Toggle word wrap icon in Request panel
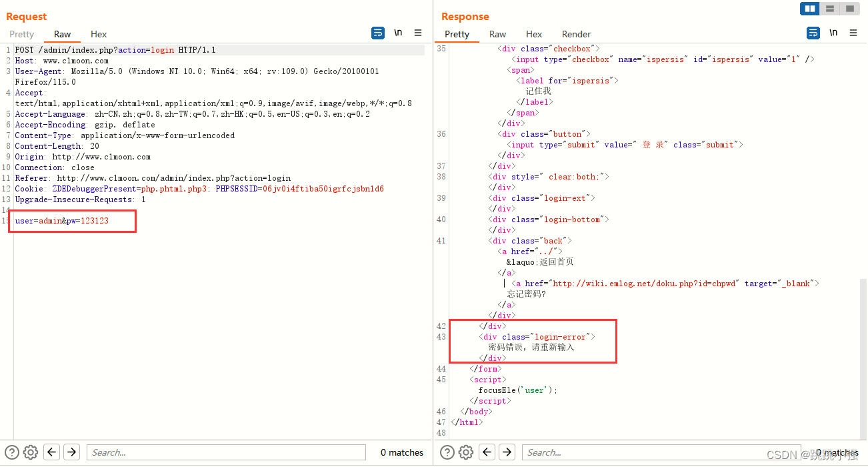The width and height of the screenshot is (868, 467). point(378,33)
